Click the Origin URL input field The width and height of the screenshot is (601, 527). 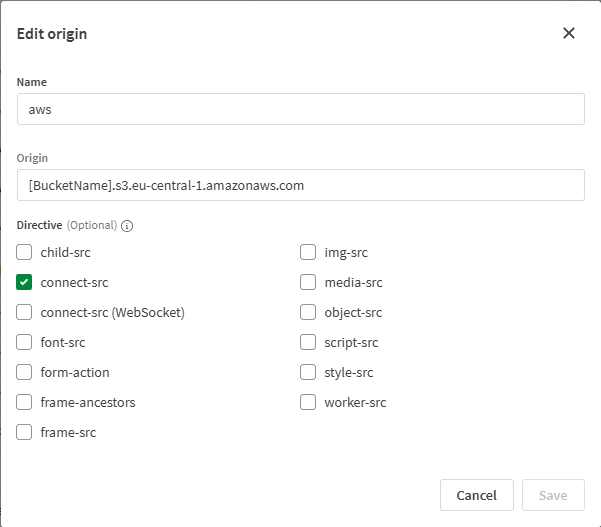pos(300,185)
